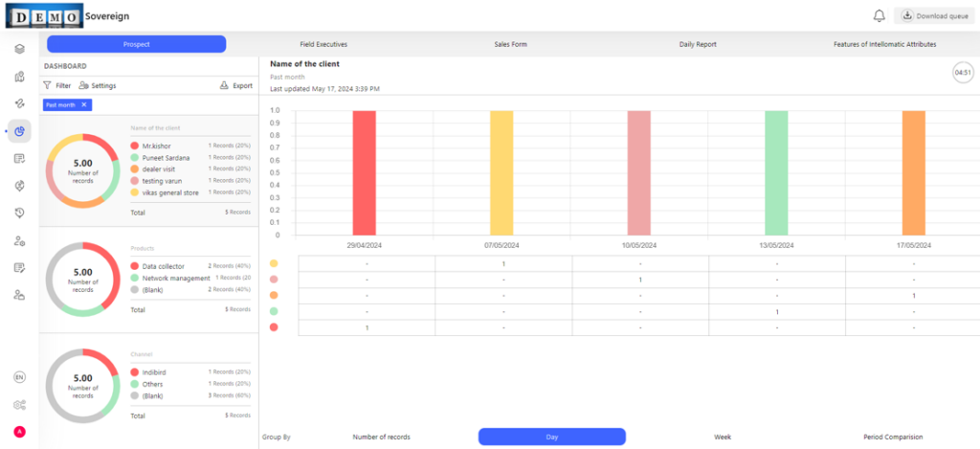Image resolution: width=980 pixels, height=449 pixels.
Task: Click the 07/05/2024 axis date label
Action: [501, 245]
